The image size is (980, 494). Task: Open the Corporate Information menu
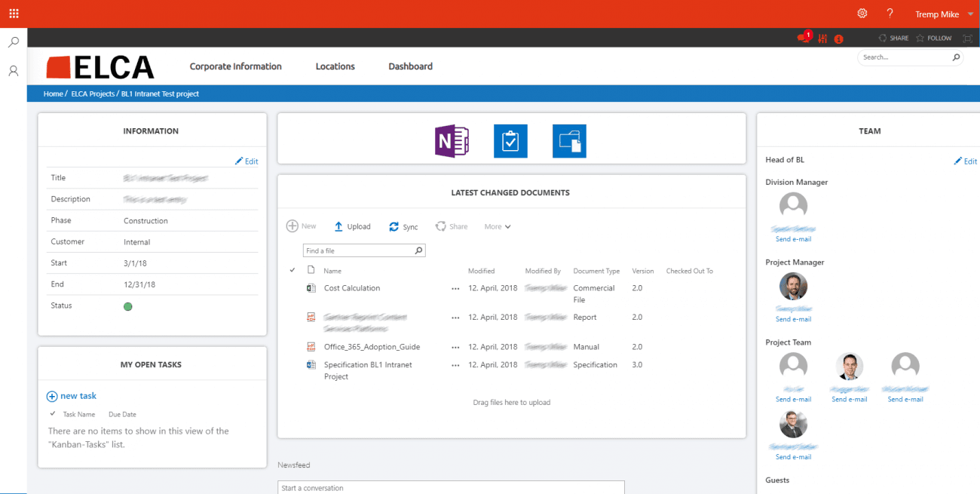[235, 66]
